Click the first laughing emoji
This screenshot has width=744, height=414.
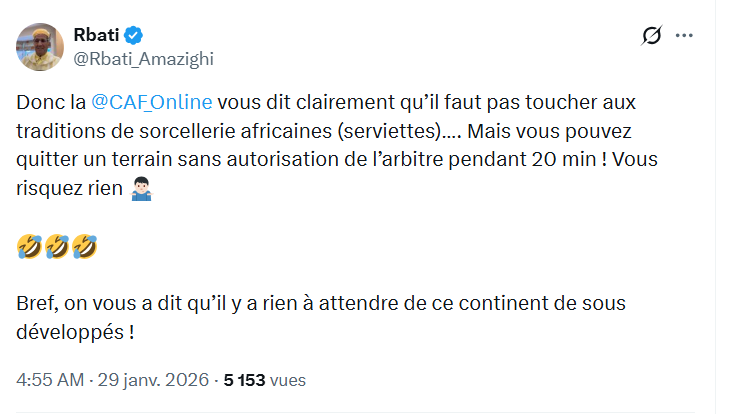pos(28,245)
